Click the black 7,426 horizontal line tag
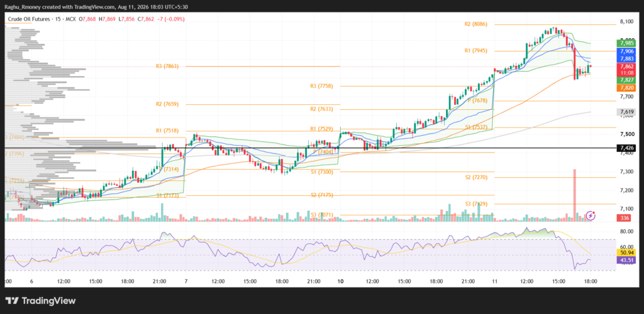Screen dimensions: 644x314 [627, 148]
